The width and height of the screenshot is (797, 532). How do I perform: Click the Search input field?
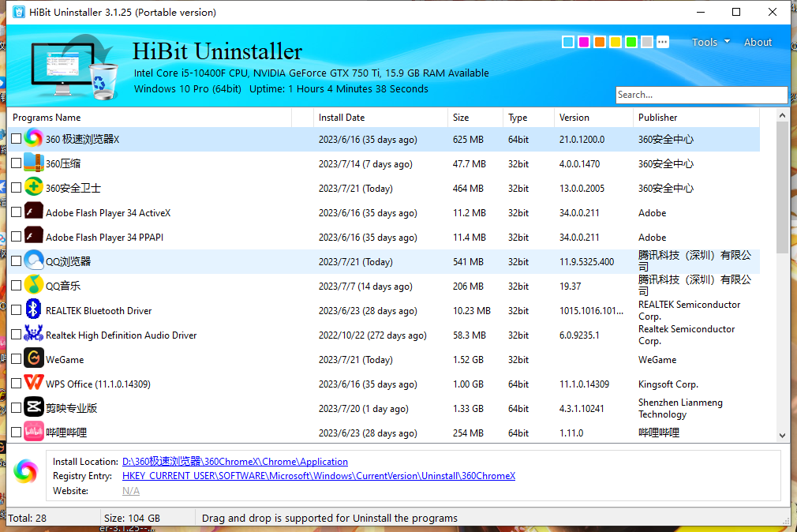click(x=702, y=95)
